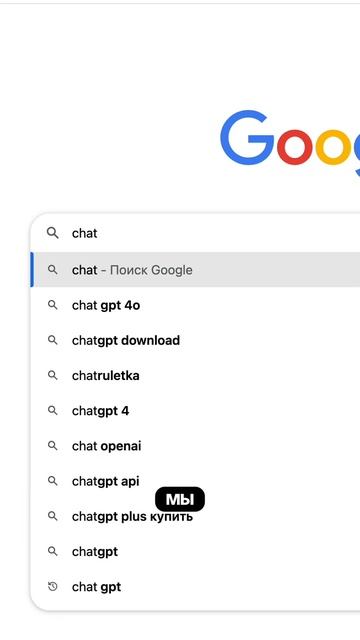Click magnifier icon beside 'chatgpt plus купить'
This screenshot has width=360, height=640.
pos(53,516)
